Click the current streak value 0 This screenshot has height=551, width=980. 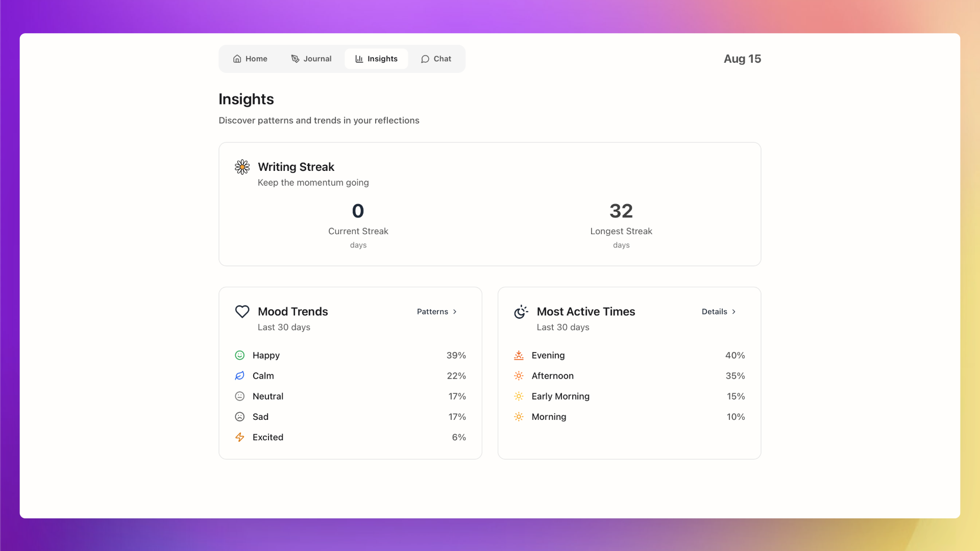(x=358, y=211)
